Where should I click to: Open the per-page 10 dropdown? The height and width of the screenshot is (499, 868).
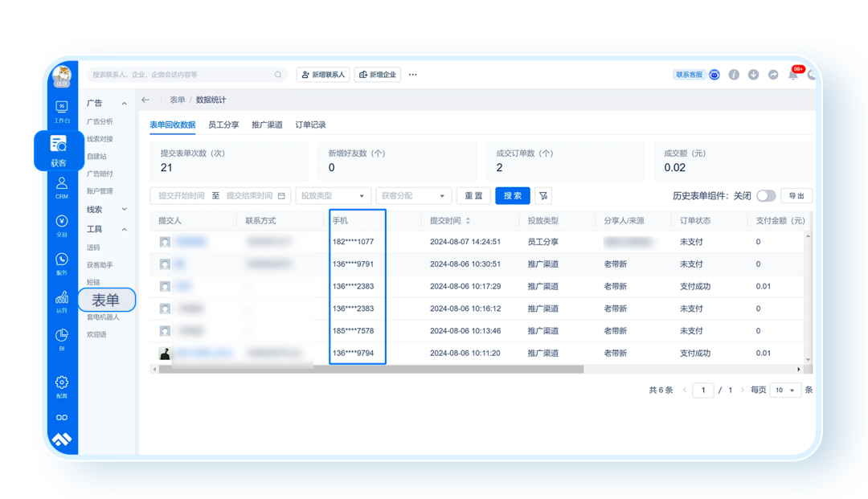click(x=785, y=390)
